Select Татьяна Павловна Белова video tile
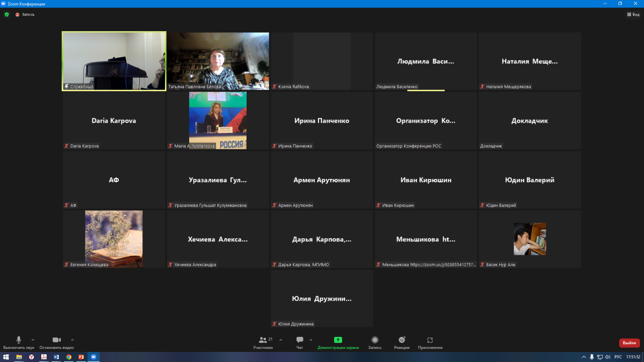The height and width of the screenshot is (362, 644). [x=218, y=61]
